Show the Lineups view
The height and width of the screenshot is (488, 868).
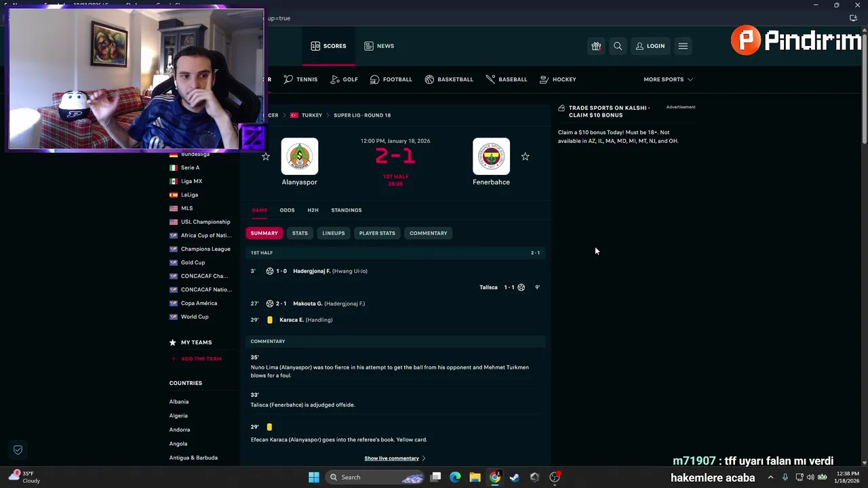pos(333,233)
